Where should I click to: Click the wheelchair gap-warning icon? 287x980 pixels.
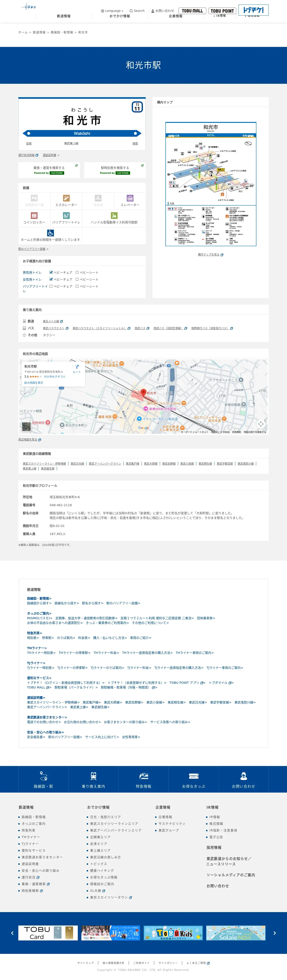tap(50, 233)
